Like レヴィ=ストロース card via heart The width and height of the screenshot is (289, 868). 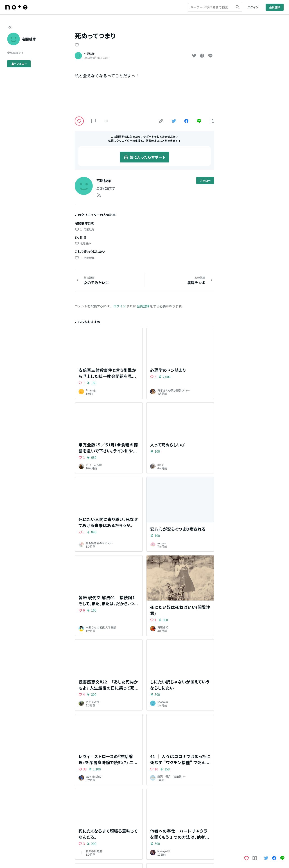[80, 769]
